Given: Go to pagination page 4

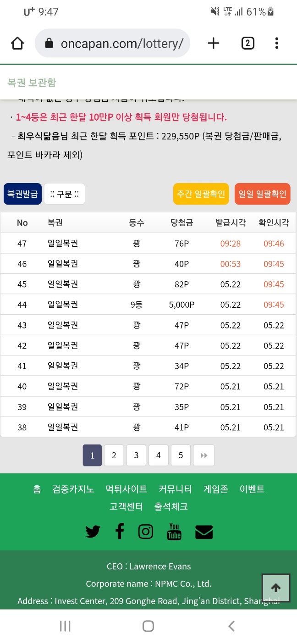Looking at the screenshot, I should pyautogui.click(x=159, y=455).
